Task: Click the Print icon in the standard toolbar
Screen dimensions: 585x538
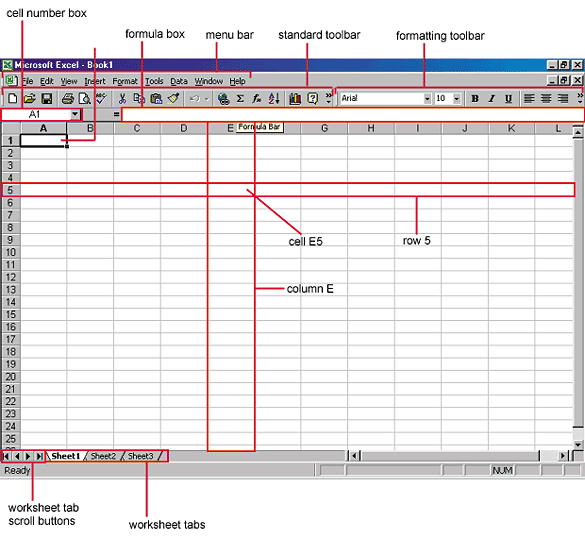Action: (68, 98)
